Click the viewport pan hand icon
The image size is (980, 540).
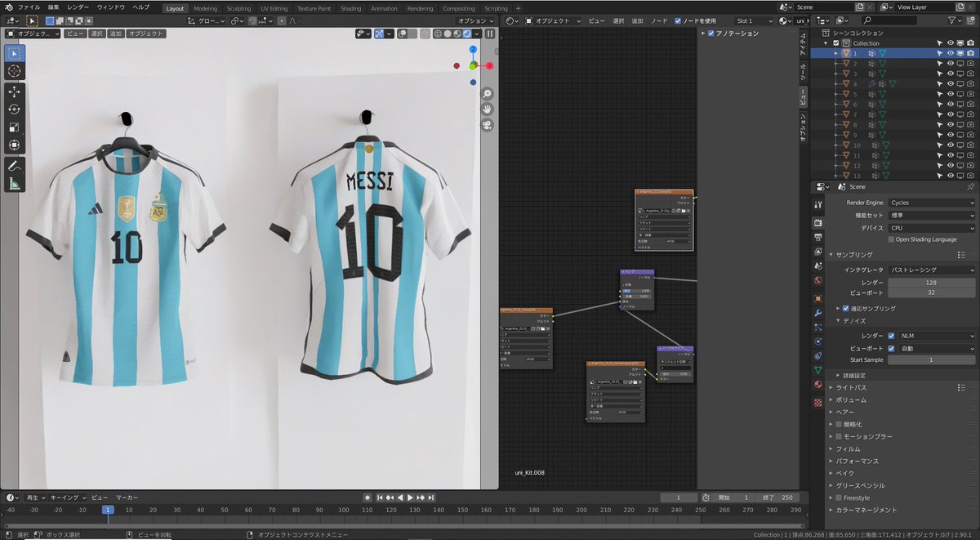coord(487,109)
